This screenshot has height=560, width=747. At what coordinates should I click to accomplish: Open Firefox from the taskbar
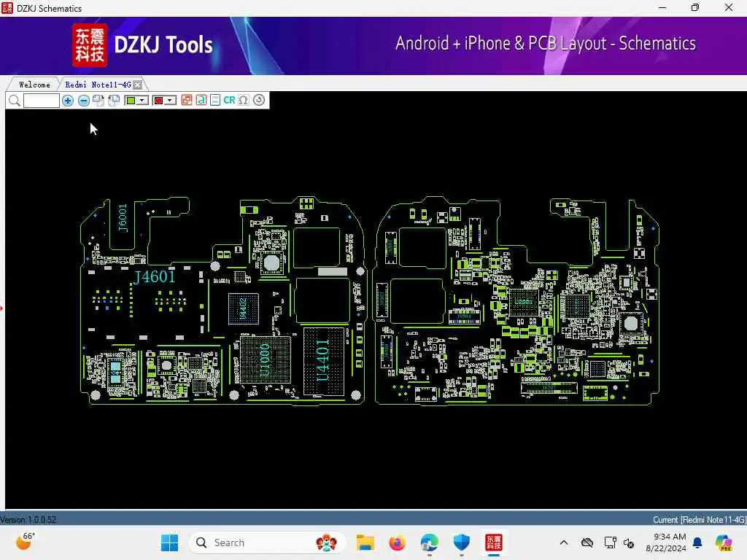point(398,542)
